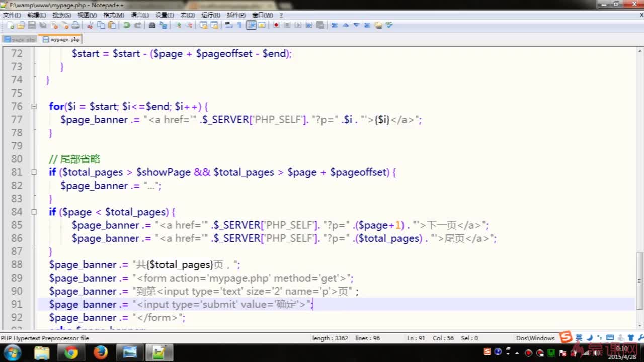Click the spell-check ABC toolbar icon

pos(389,25)
